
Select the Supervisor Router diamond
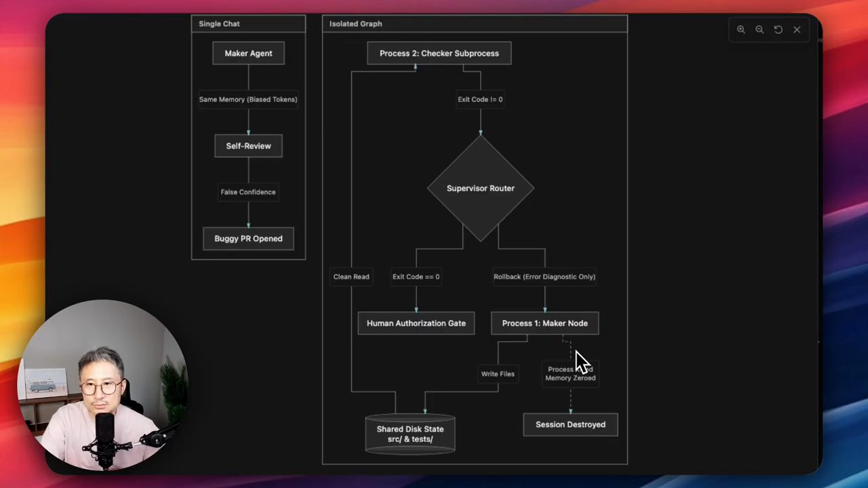click(x=480, y=188)
